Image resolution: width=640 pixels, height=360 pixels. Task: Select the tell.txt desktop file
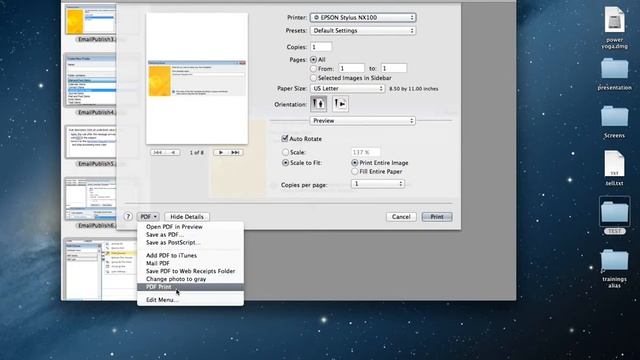614,168
